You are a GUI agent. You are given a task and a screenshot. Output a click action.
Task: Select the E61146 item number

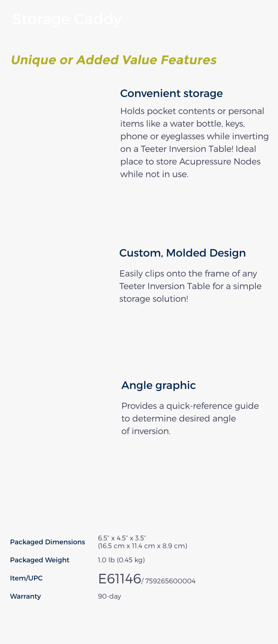tap(120, 579)
